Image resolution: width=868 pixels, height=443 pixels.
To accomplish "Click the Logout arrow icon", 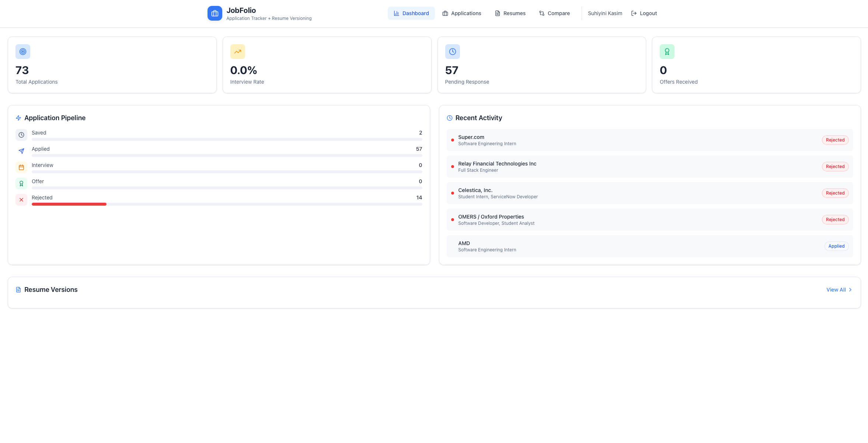I will coord(634,13).
